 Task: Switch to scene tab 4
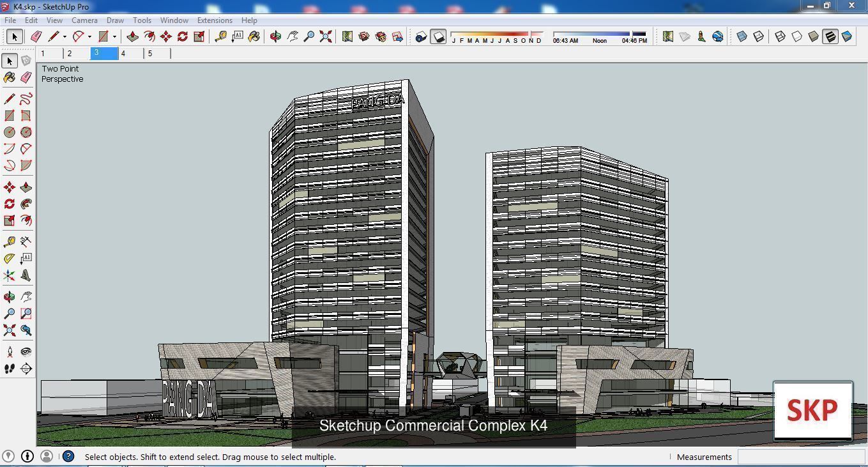(x=130, y=54)
